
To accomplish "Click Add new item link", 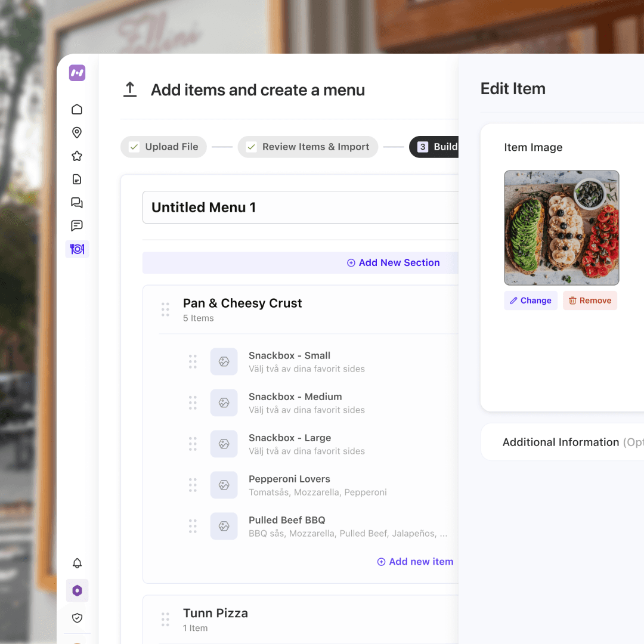I will pyautogui.click(x=415, y=562).
